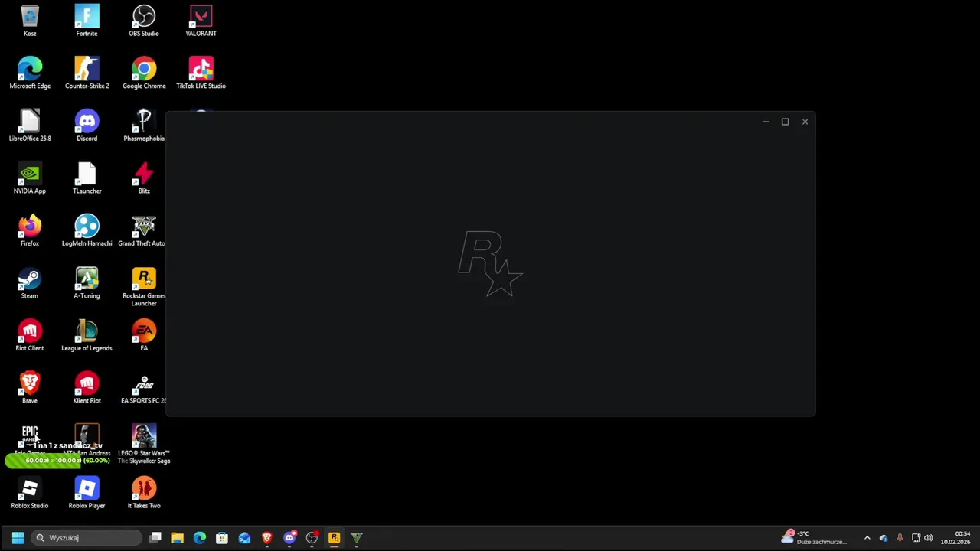The image size is (980, 551).
Task: Open Microsoft Edge desktop shortcut
Action: (30, 73)
